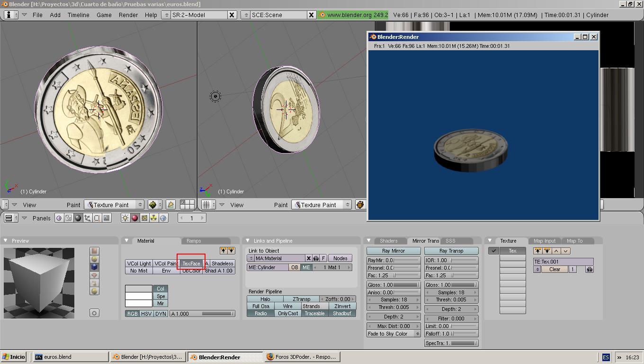The image size is (644, 364).
Task: Open left viewport mode dropdown Texture Paint
Action: click(x=114, y=205)
